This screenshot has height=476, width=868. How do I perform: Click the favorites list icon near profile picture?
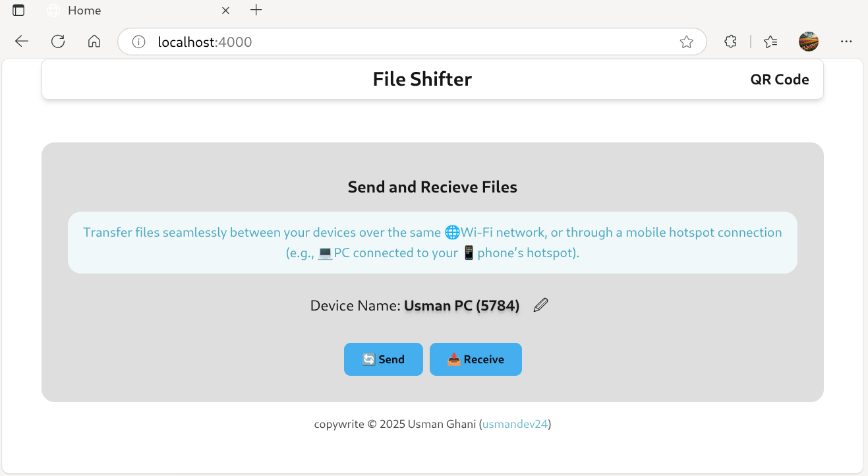(x=770, y=41)
